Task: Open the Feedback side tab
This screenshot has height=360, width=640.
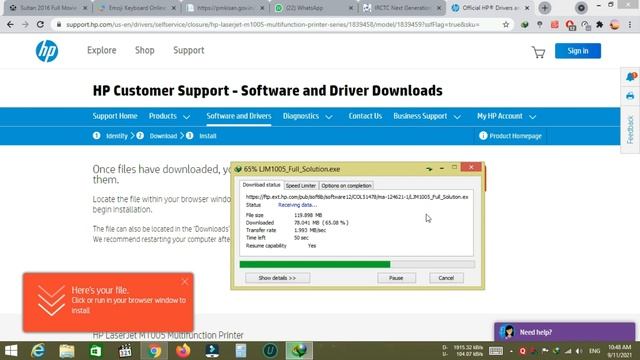Action: [x=630, y=129]
